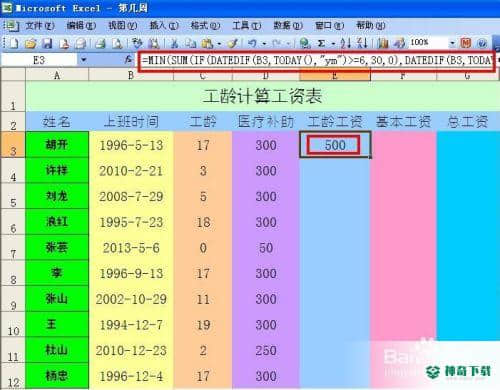Viewport: 500px width, 390px height.
Task: Sort ascending with the A-Z icon
Action: tap(346, 43)
